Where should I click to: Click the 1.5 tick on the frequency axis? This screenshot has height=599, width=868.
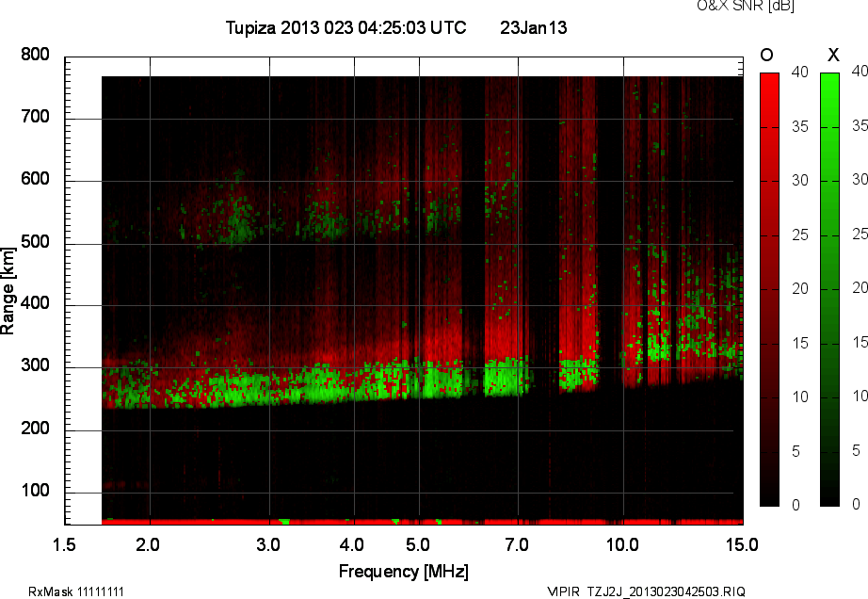pyautogui.click(x=64, y=544)
